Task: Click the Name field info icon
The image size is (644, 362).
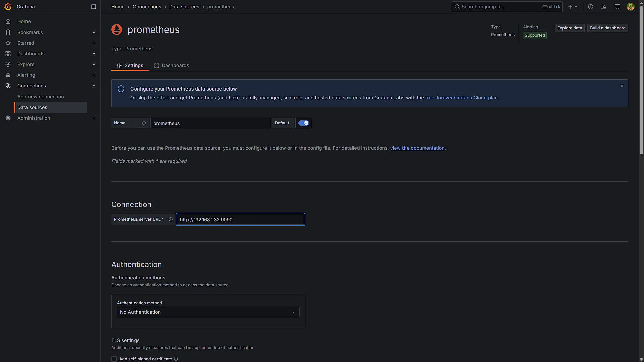Action: click(144, 123)
